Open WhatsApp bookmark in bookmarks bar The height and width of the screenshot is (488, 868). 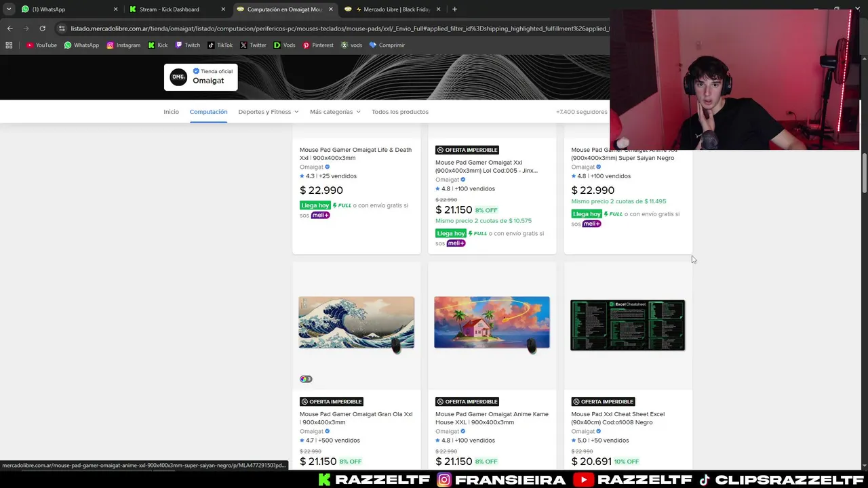tap(81, 45)
